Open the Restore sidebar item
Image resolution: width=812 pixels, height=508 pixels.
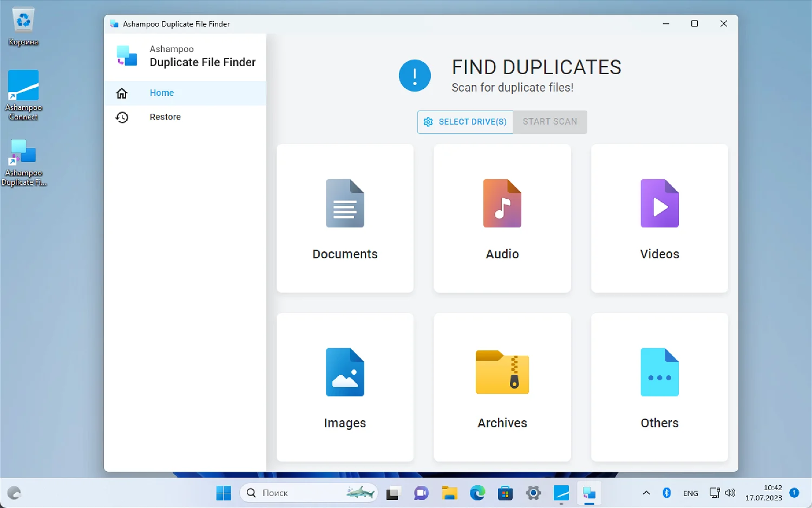(165, 117)
